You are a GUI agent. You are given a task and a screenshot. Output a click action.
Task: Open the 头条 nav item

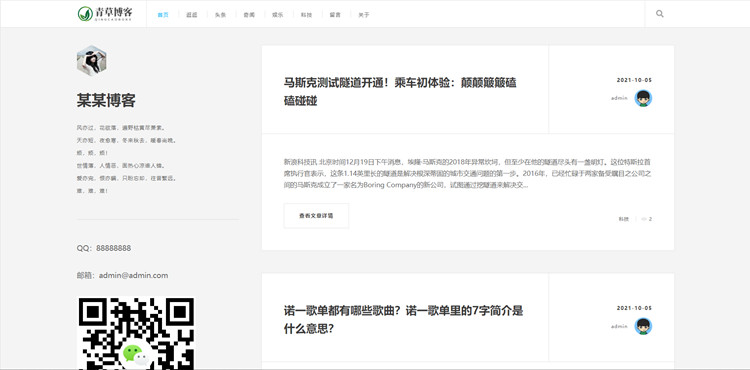220,15
